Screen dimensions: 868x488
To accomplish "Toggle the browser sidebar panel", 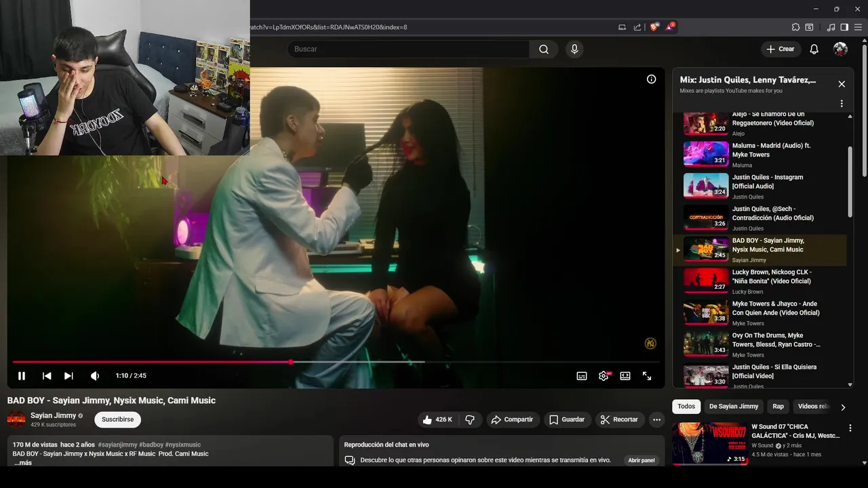I will click(x=844, y=27).
